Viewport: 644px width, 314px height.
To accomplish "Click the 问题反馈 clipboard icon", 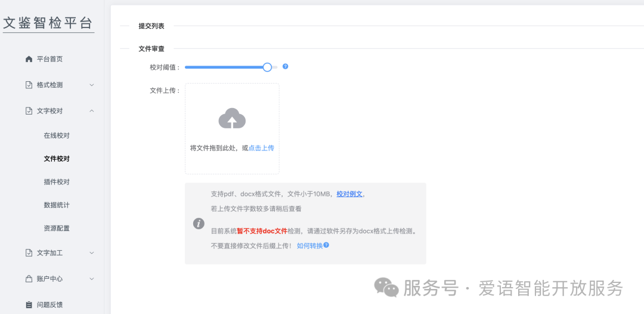I will pyautogui.click(x=29, y=305).
